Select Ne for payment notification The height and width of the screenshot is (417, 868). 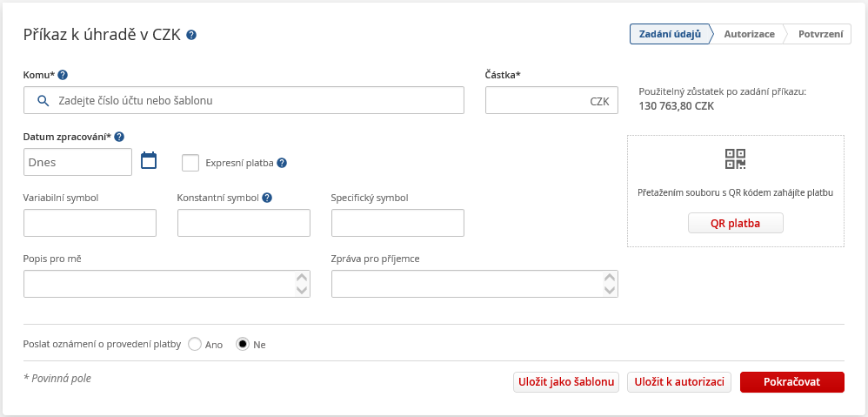point(243,344)
